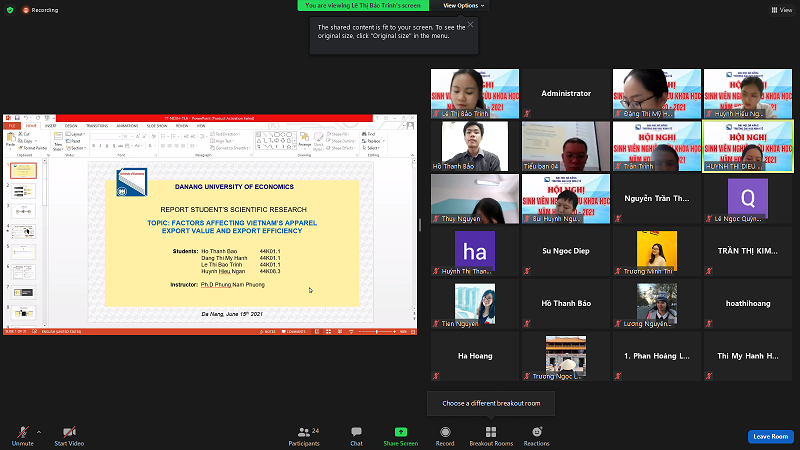Open audio options arrow next to Unmute
Viewport: 800px width, 450px height.
(x=39, y=432)
